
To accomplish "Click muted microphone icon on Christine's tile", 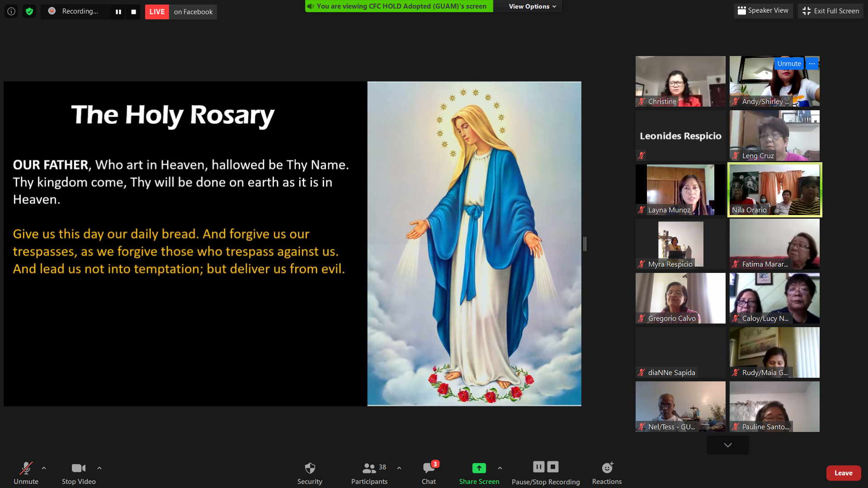I will point(642,102).
